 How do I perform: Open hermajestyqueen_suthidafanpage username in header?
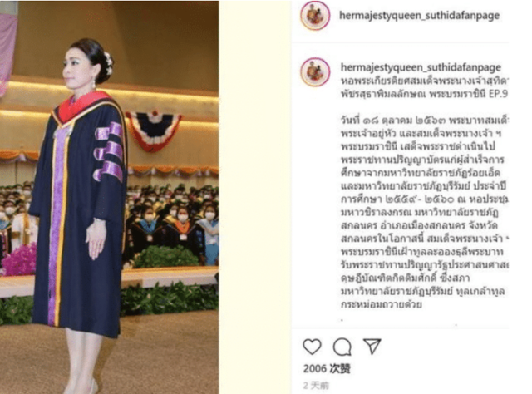pos(419,16)
